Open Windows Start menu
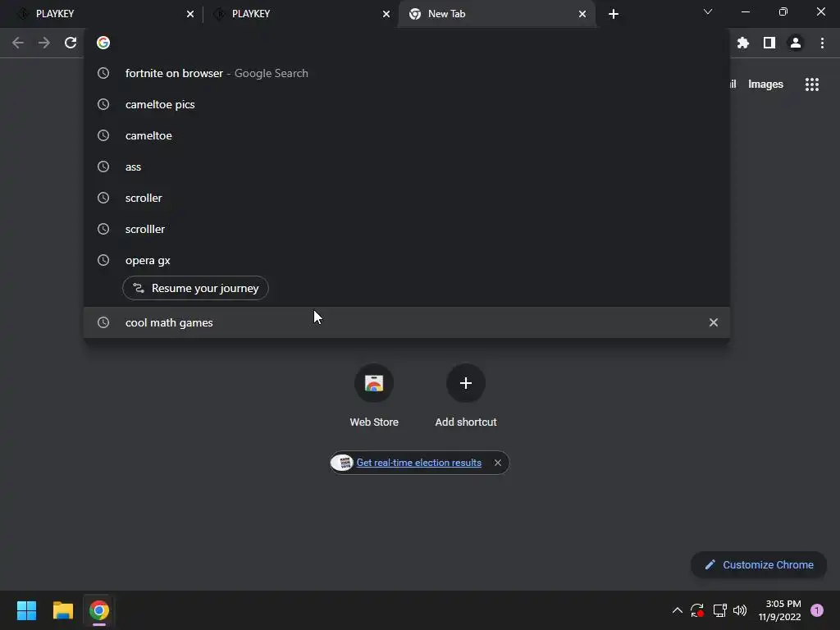This screenshot has height=630, width=840. coord(26,610)
